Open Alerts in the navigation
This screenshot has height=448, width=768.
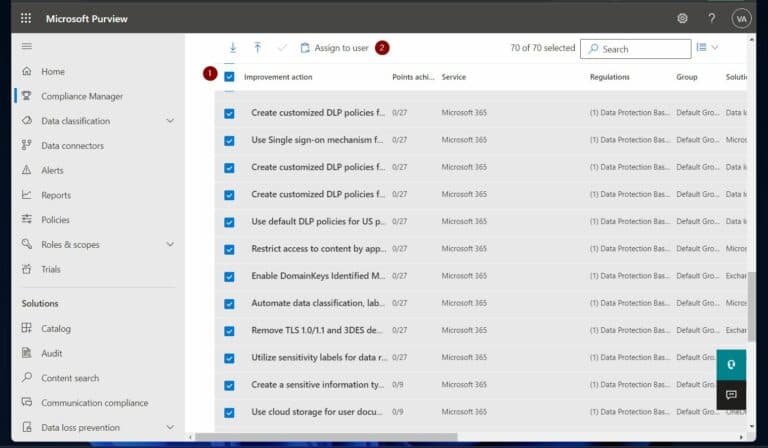coord(52,170)
